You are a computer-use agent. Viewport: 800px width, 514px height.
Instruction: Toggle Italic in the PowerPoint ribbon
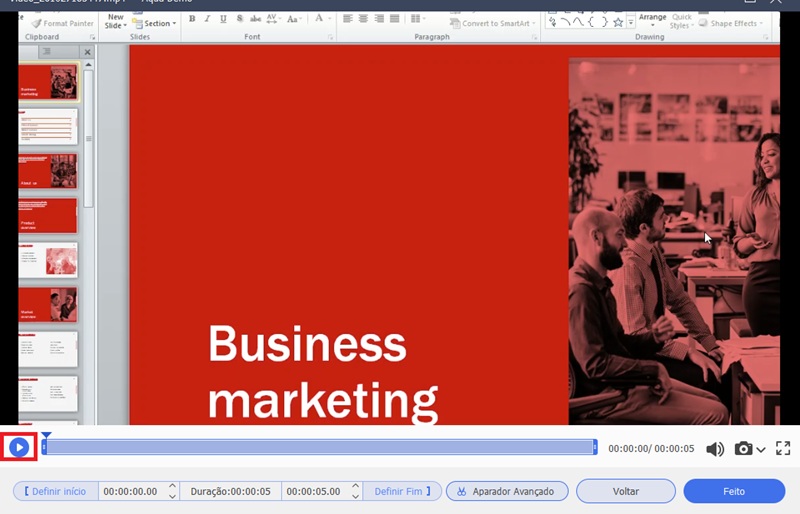tap(207, 19)
